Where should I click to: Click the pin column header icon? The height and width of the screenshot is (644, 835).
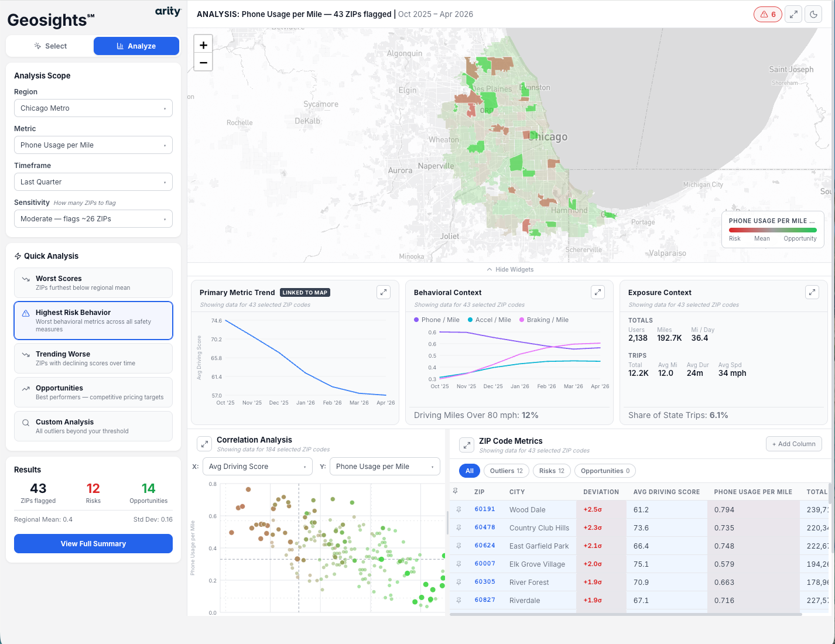455,491
